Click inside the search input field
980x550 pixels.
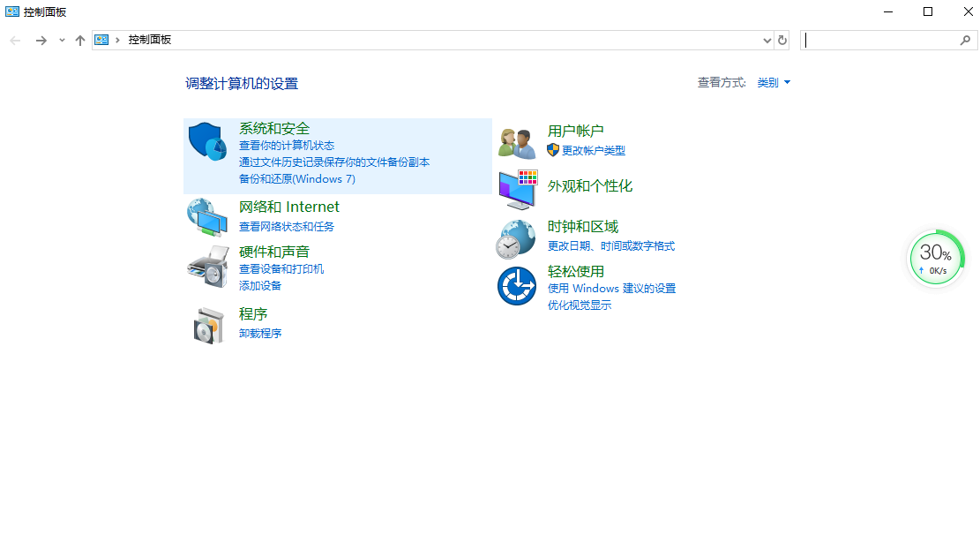tap(882, 40)
